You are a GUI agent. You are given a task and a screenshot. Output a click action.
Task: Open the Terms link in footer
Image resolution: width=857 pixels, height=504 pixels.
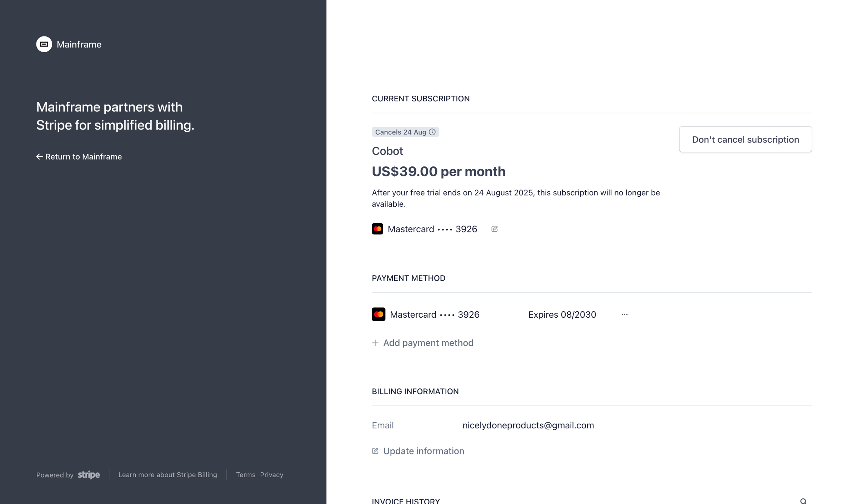tap(246, 475)
